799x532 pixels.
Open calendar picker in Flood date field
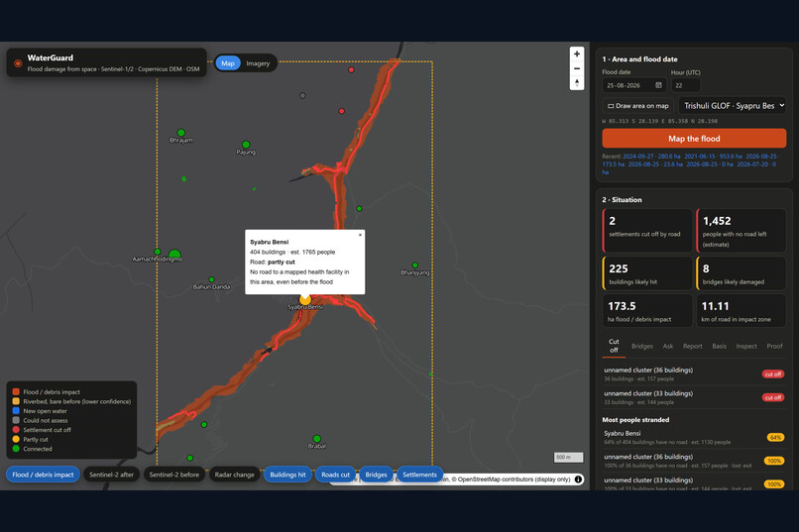[658, 85]
